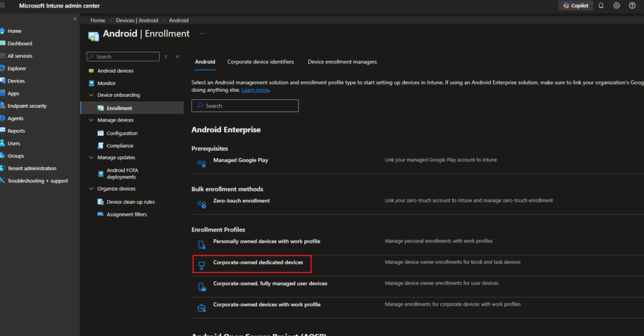Click the help question mark icon
This screenshot has width=644, height=336.
tap(632, 6)
